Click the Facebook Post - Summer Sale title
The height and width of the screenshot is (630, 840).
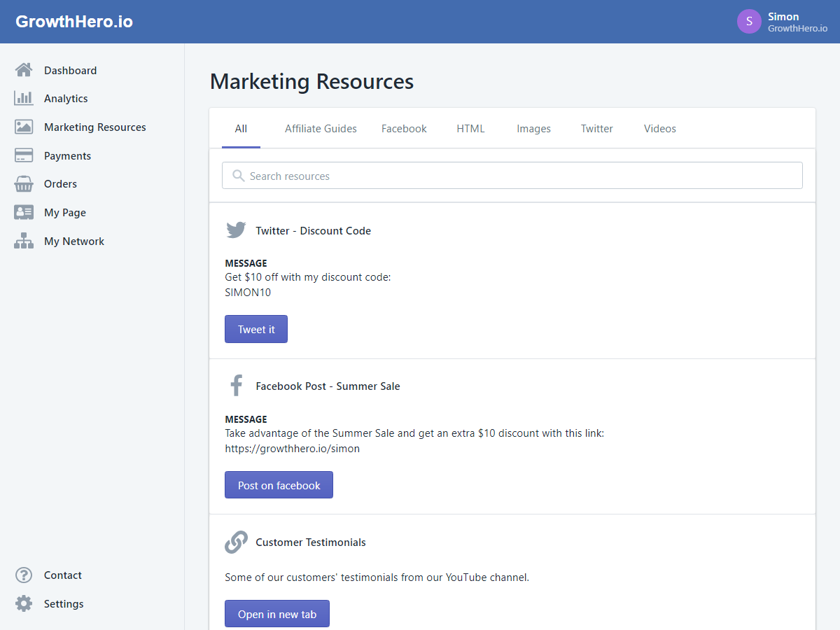[x=328, y=386]
